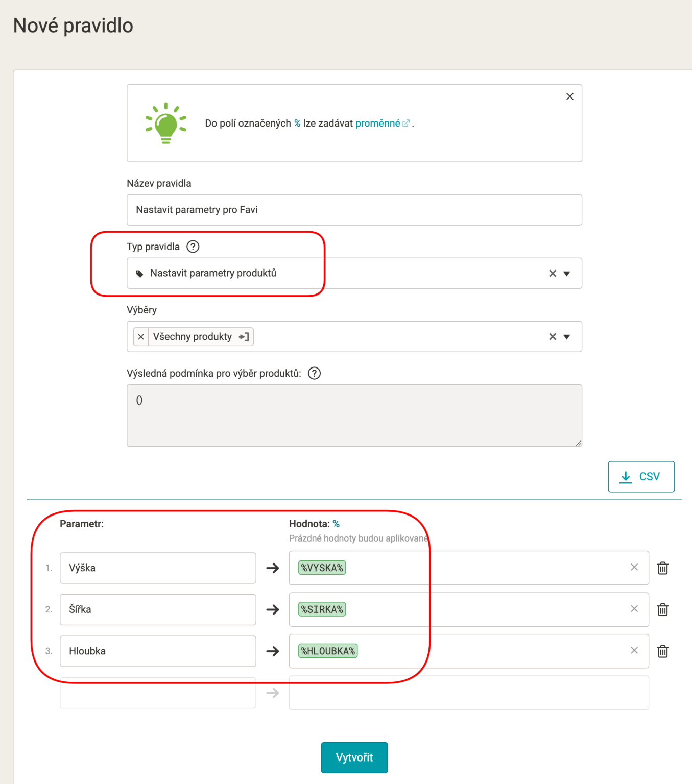Viewport: 692px width, 784px height.
Task: Clear the %VYSKA% value field
Action: coord(634,567)
